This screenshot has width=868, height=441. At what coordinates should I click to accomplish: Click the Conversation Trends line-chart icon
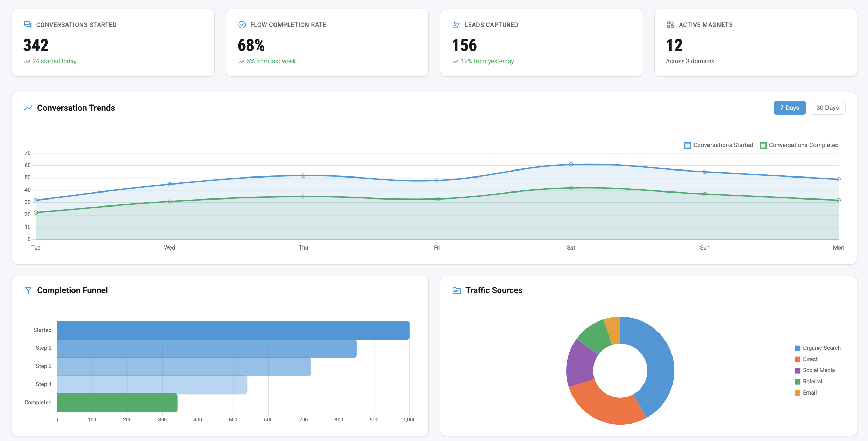[x=28, y=108]
